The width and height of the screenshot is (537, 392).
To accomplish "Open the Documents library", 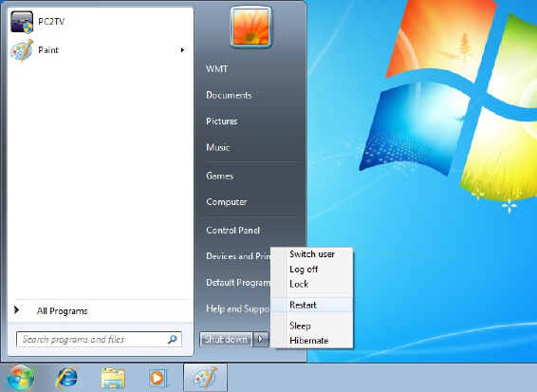I will pos(229,95).
